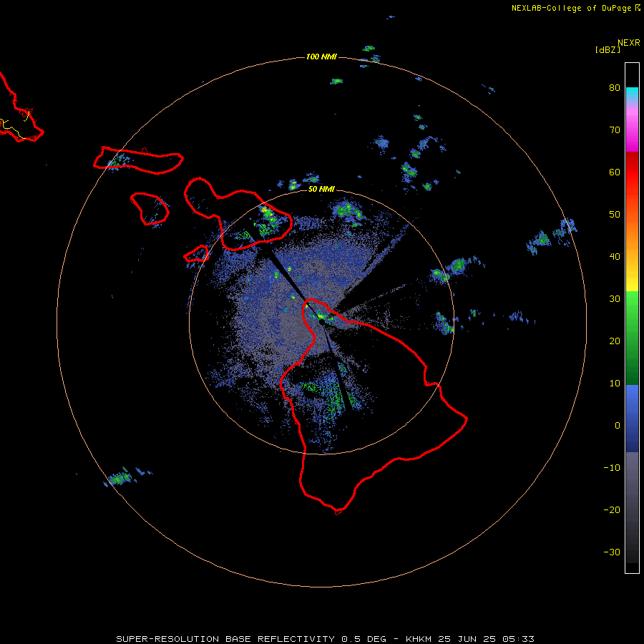Click the 100 NMI range ring label
The image size is (644, 644).
321,57
